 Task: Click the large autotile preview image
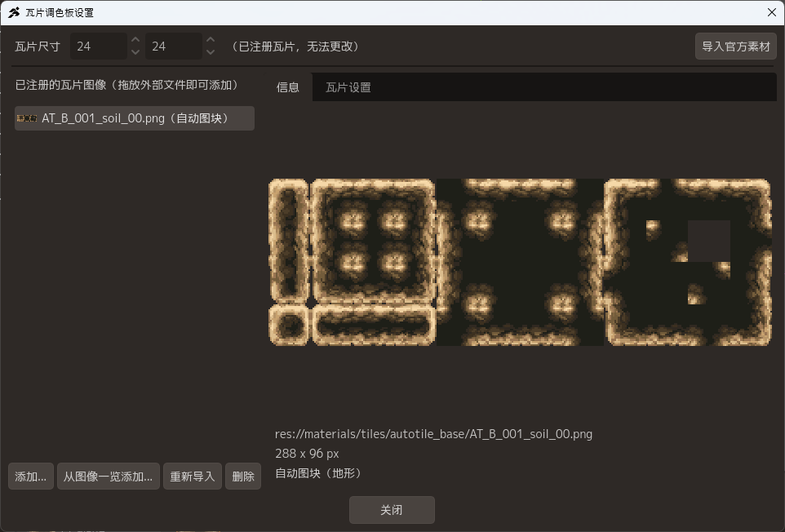pos(520,262)
